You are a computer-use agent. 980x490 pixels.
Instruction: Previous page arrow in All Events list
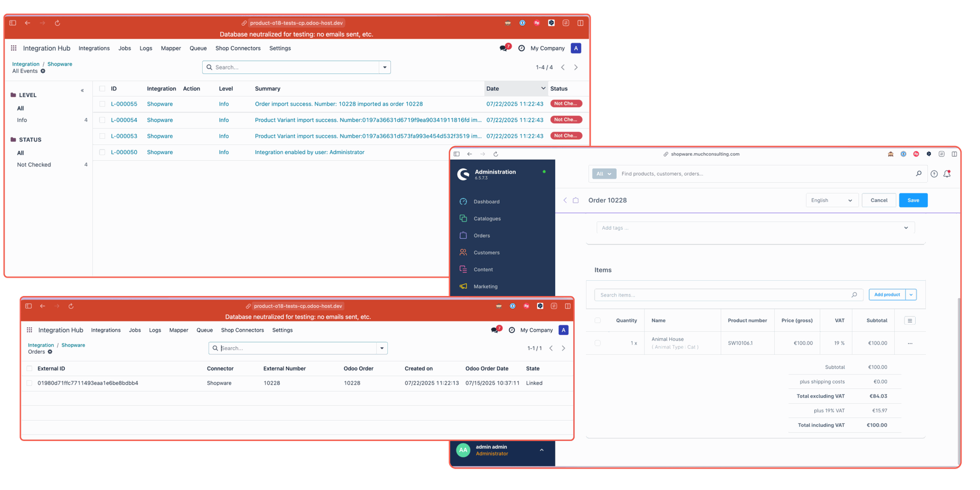pos(563,67)
